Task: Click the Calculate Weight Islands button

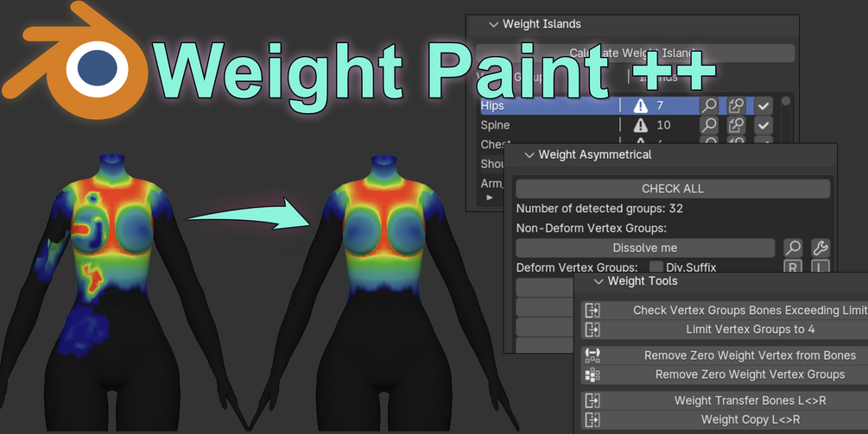Action: pos(635,53)
